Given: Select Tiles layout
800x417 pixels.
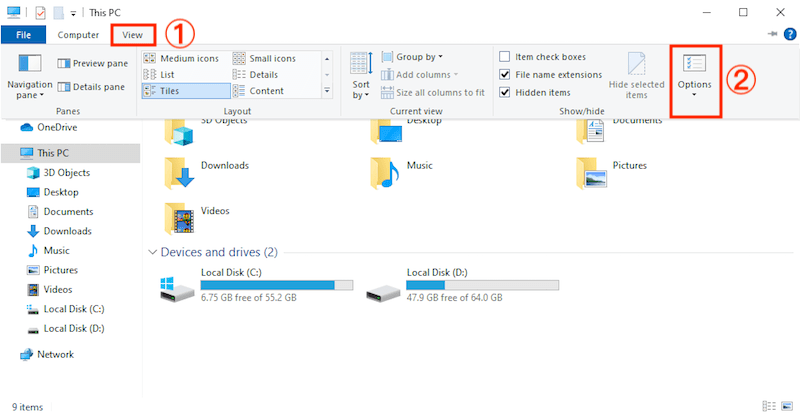Looking at the screenshot, I should click(x=186, y=91).
